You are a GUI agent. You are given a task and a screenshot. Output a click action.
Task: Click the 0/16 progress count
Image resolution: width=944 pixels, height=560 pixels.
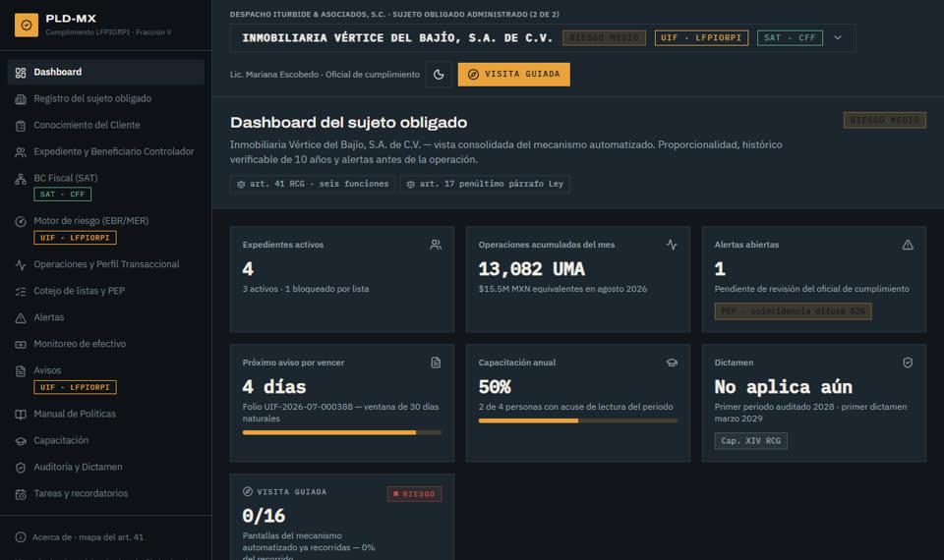click(264, 516)
